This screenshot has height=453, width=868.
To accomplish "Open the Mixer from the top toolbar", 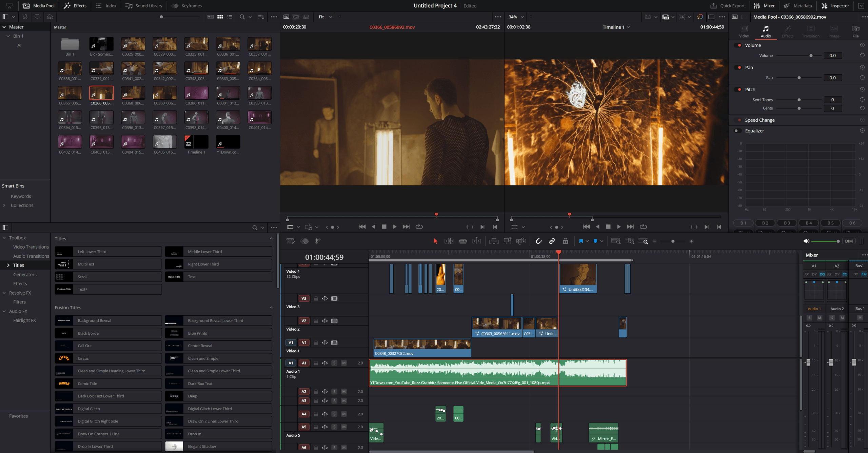I will click(764, 5).
